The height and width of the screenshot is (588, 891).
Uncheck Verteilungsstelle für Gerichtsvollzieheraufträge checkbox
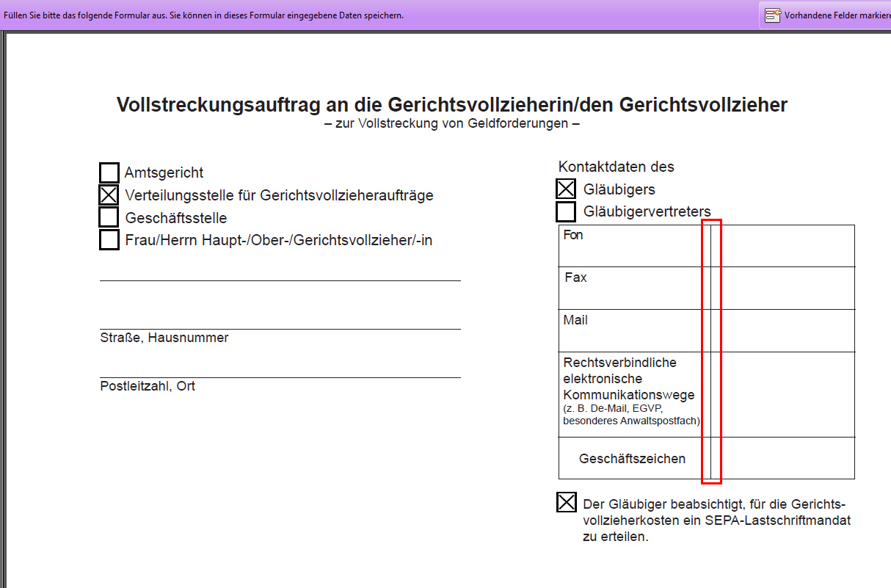[109, 195]
